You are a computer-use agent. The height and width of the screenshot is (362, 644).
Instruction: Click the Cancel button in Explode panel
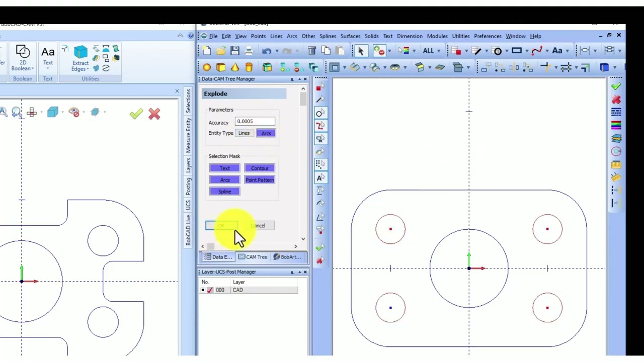click(258, 226)
